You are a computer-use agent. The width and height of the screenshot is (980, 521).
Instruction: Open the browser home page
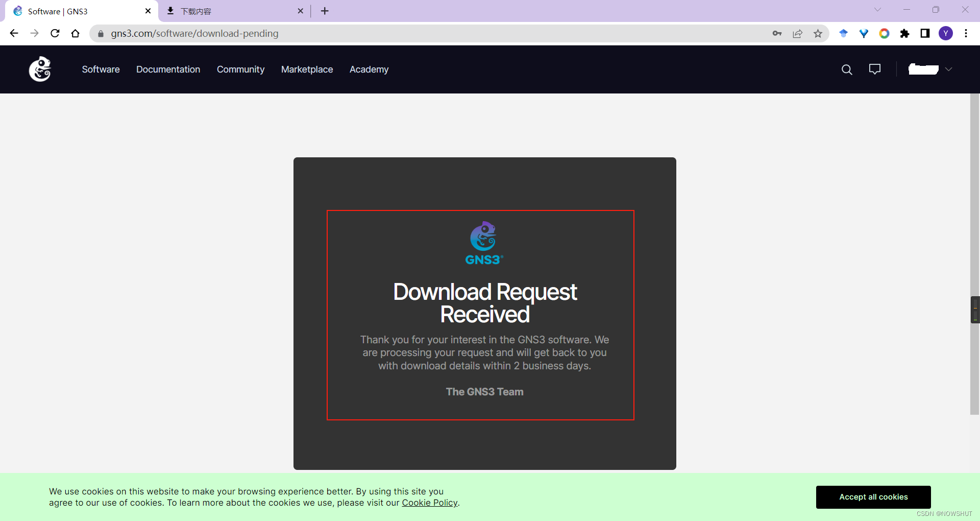coord(76,33)
